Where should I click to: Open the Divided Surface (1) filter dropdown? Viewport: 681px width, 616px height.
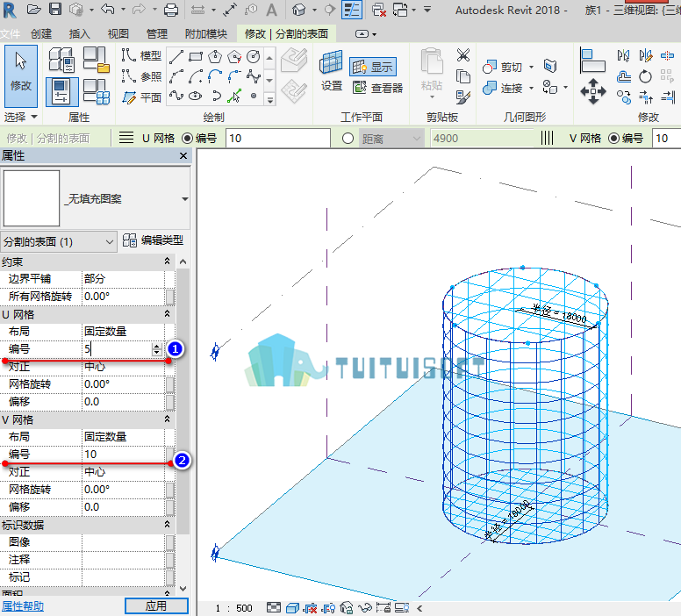click(59, 241)
